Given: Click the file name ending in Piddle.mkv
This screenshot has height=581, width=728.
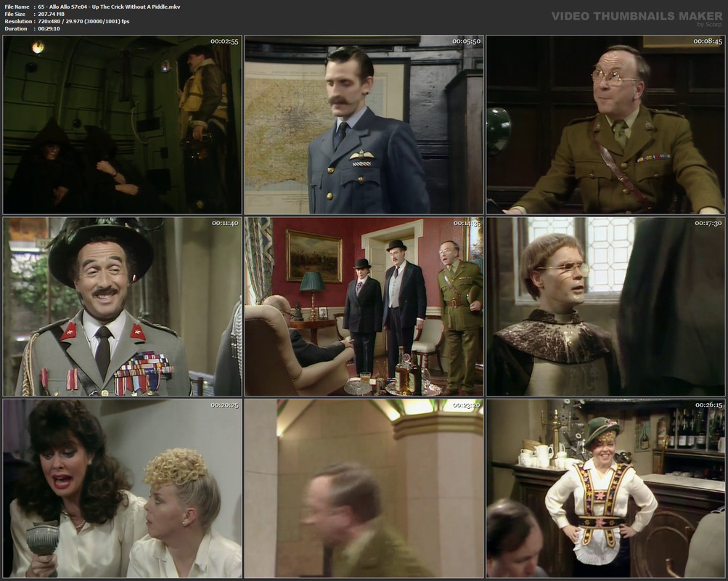Looking at the screenshot, I should (109, 7).
